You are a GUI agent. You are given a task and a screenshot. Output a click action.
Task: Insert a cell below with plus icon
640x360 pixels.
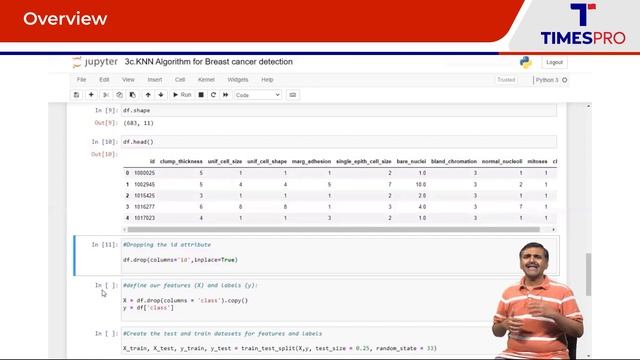coord(91,95)
